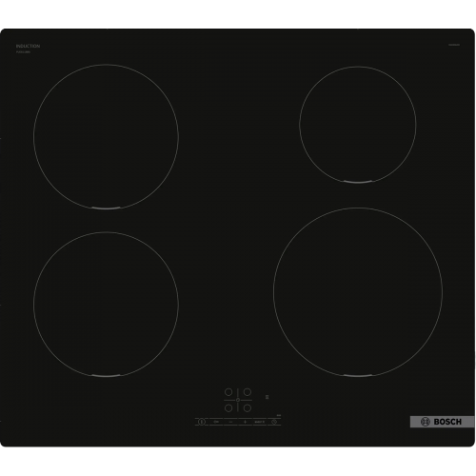Click the INDUCTION label text

click(x=28, y=46)
